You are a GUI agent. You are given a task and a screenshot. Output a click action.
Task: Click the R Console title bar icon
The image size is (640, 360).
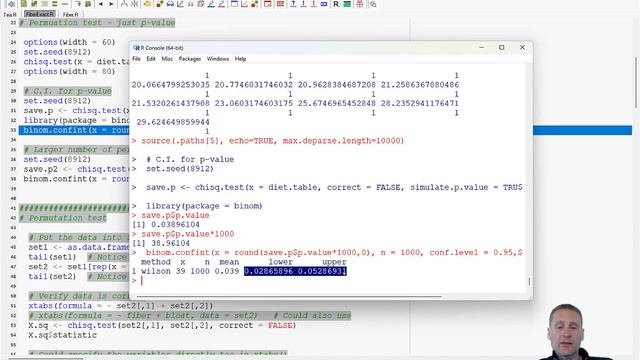point(137,48)
